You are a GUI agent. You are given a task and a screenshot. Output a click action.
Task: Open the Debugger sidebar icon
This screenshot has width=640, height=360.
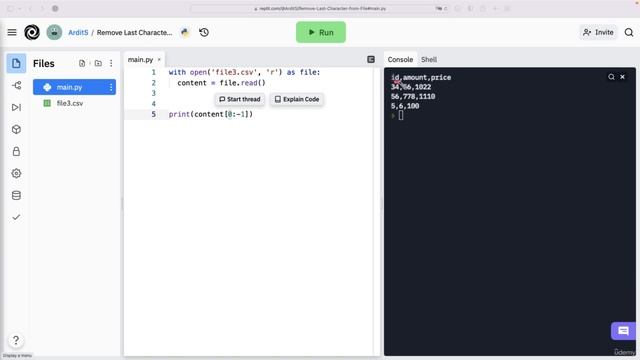click(x=16, y=107)
